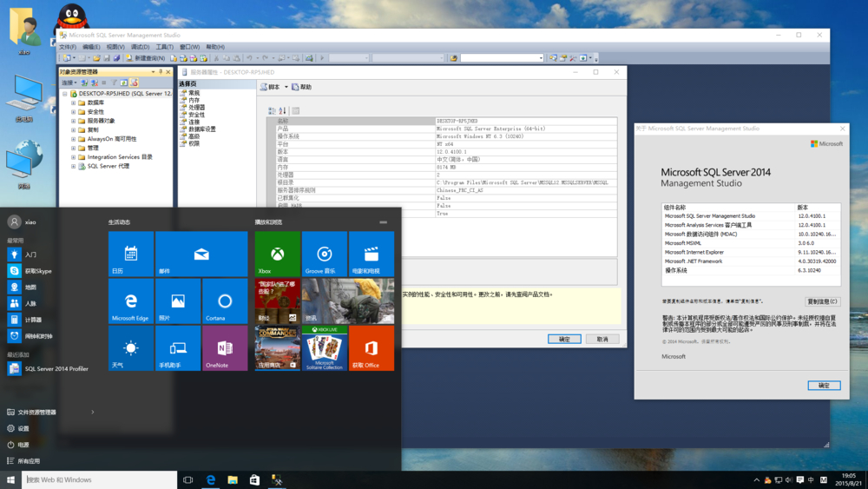The width and height of the screenshot is (868, 489).
Task: Click the Open File folder icon in SSMS toolbar
Action: click(97, 58)
